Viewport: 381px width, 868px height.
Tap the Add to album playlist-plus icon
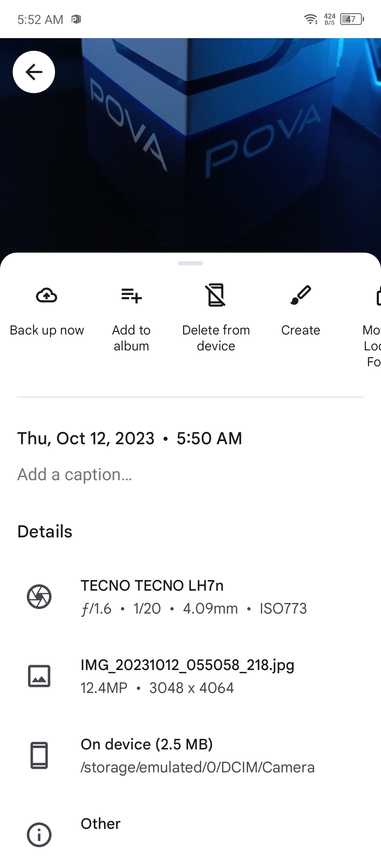click(x=131, y=296)
